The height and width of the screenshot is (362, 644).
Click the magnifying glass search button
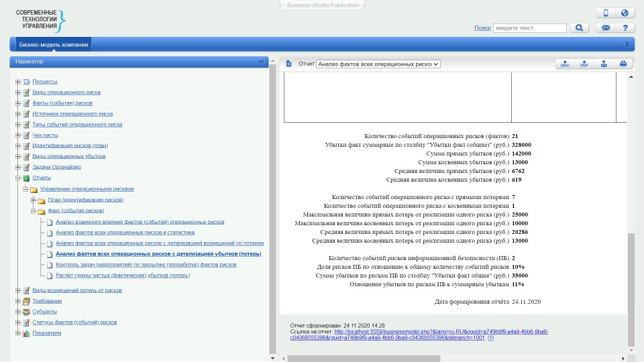pos(578,28)
